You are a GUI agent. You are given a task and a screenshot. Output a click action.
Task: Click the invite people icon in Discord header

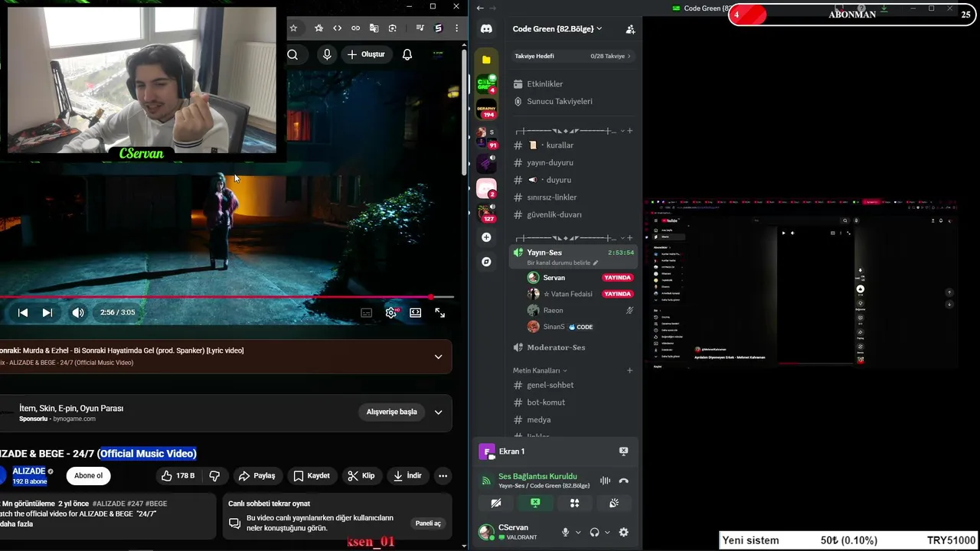coord(630,29)
